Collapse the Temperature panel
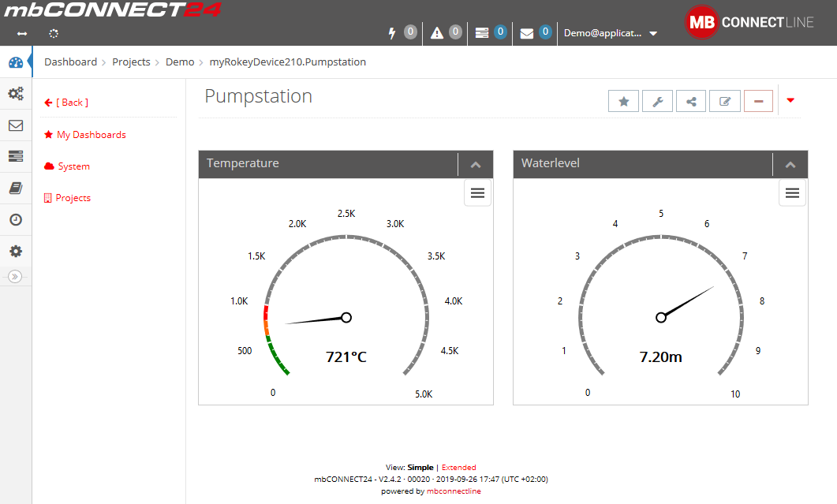This screenshot has width=837, height=504. click(x=476, y=164)
